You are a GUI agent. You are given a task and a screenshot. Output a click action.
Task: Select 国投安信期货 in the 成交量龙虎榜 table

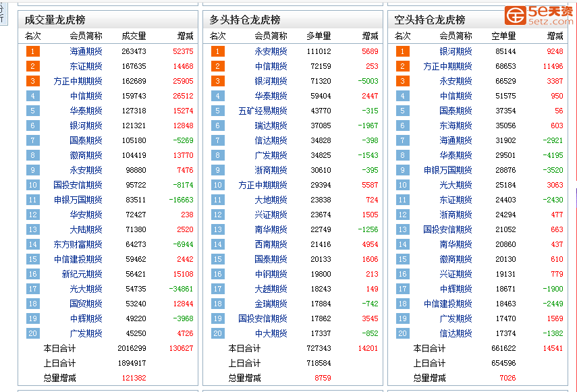(x=78, y=185)
